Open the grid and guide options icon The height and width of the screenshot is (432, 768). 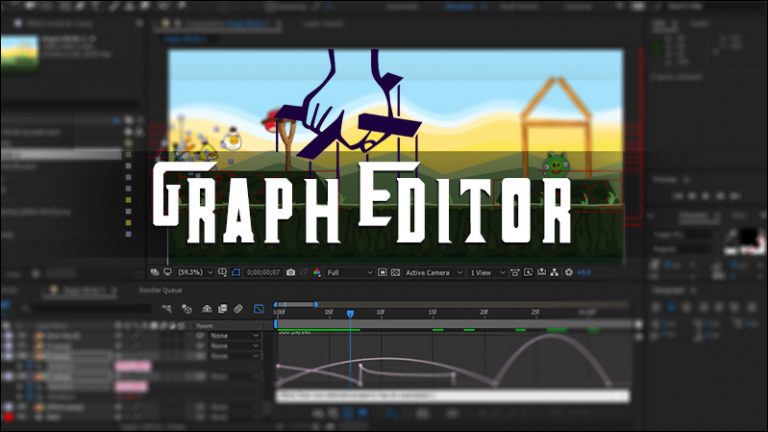222,272
